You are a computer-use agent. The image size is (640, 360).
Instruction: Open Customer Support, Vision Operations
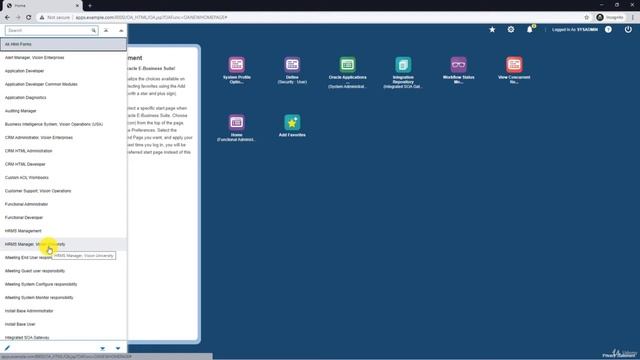point(63,191)
